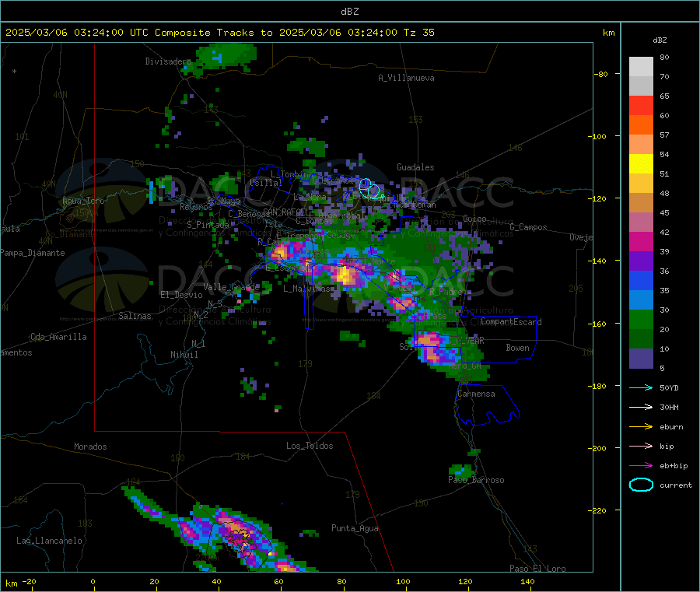
Task: Click the Morados label
Action: tap(90, 447)
